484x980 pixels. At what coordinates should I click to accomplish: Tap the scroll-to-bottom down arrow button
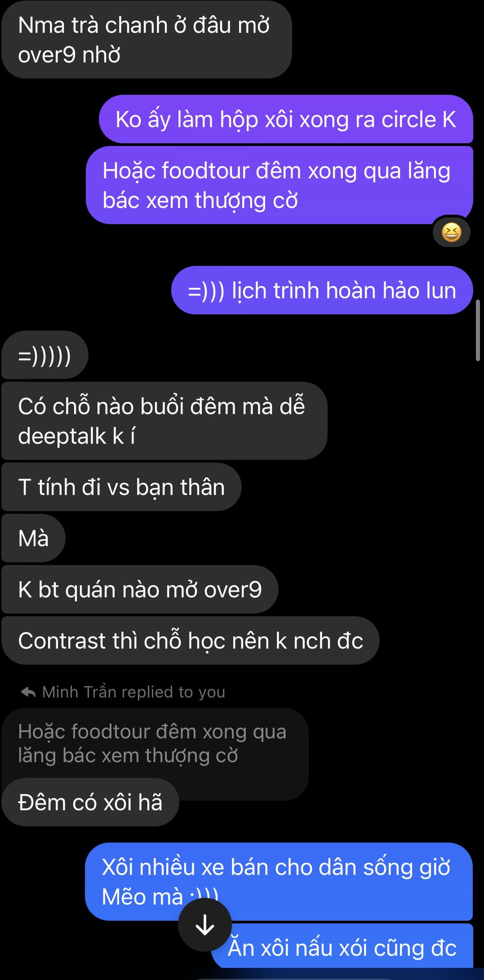pos(205,925)
